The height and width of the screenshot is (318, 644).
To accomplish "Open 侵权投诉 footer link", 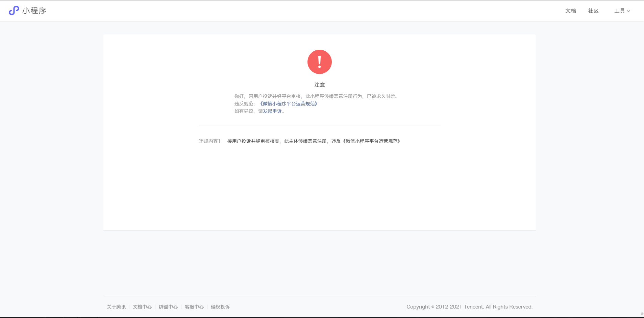I will (x=220, y=307).
